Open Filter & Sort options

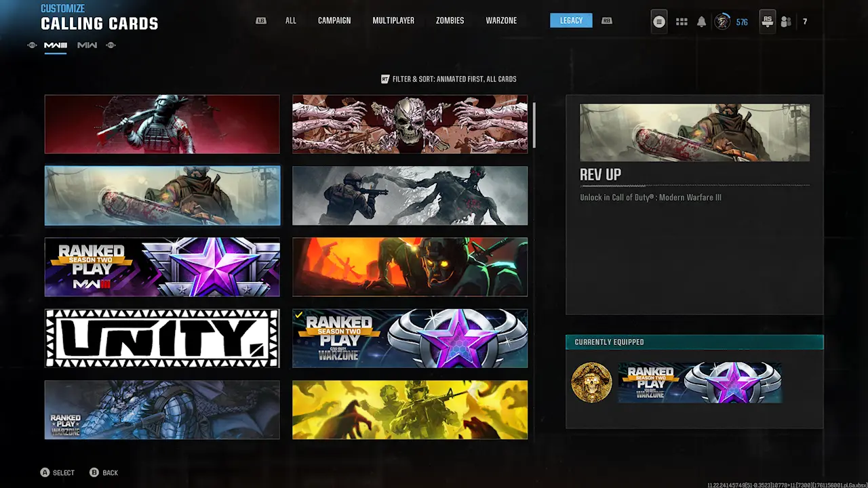pos(449,79)
